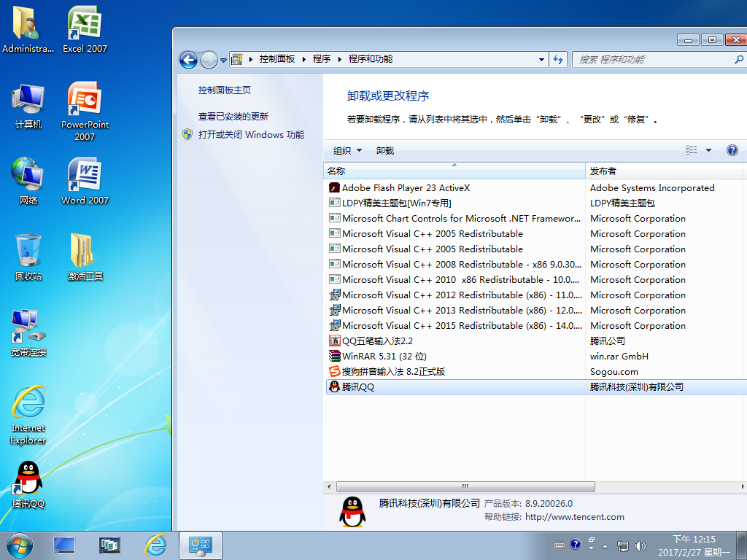Click the 卸载 toolbar button
The image size is (747, 560).
(x=385, y=150)
